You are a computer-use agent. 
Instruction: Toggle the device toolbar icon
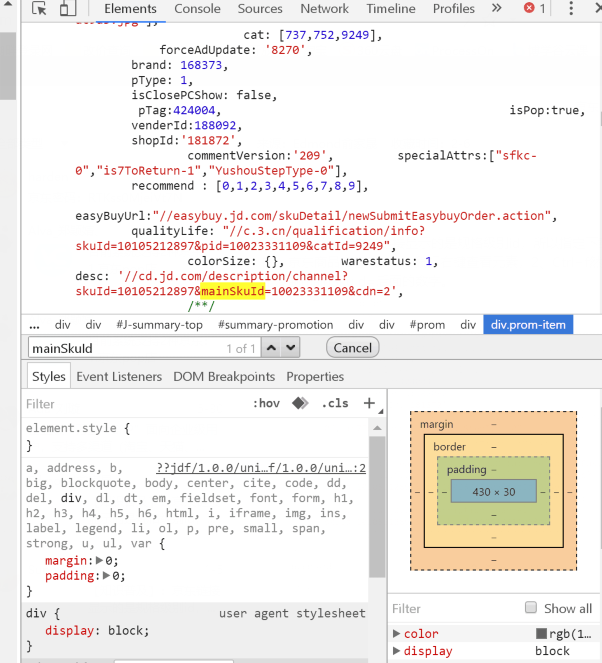click(68, 8)
